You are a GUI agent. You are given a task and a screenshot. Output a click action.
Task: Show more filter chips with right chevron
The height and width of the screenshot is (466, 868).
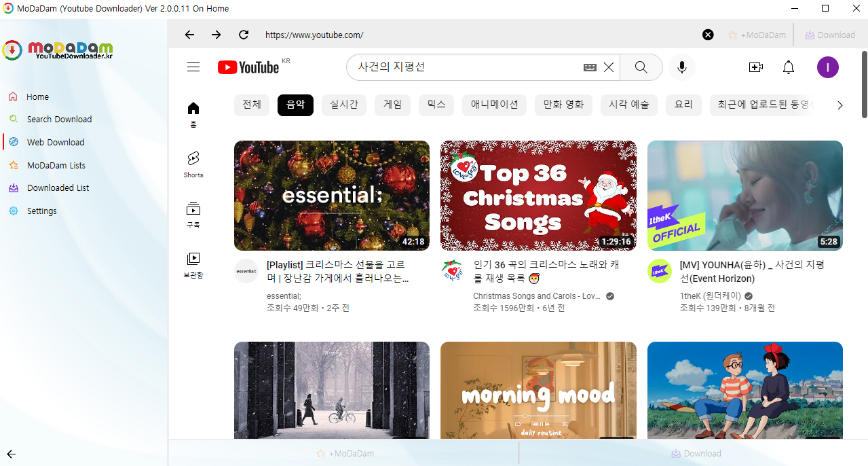point(840,105)
